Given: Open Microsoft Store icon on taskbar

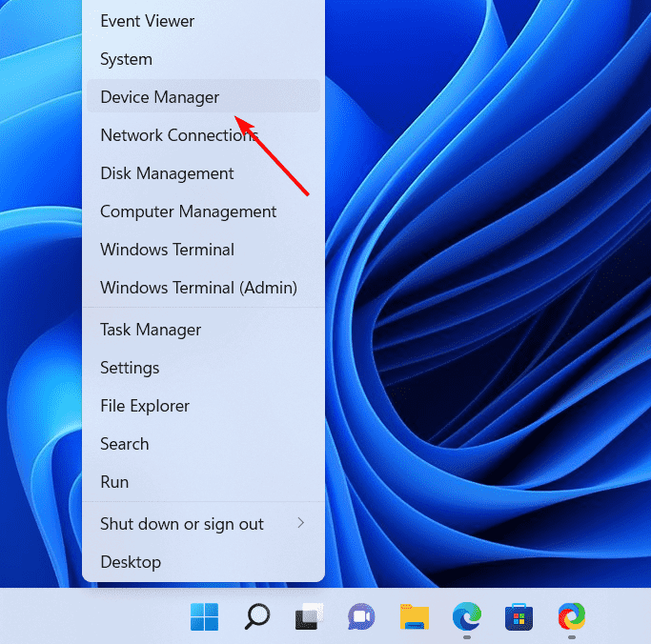Looking at the screenshot, I should (519, 617).
